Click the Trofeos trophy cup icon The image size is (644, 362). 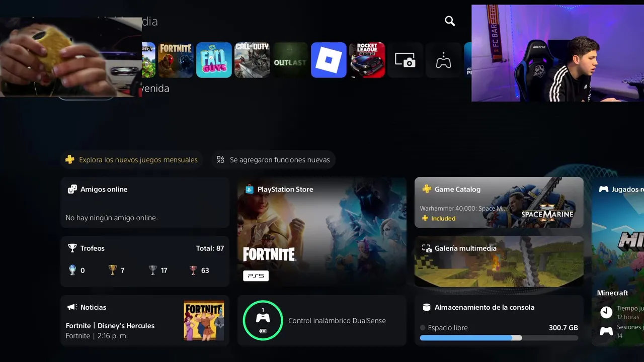click(72, 248)
